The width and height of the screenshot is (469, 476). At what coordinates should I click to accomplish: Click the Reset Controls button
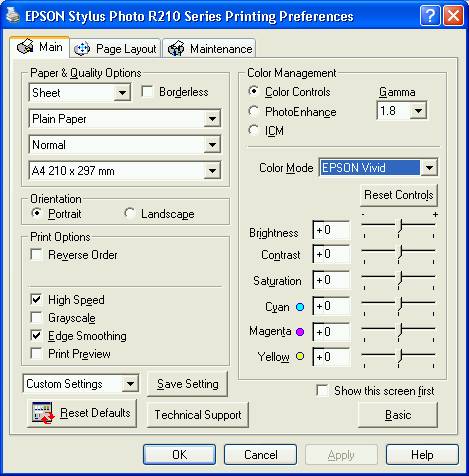pos(399,195)
